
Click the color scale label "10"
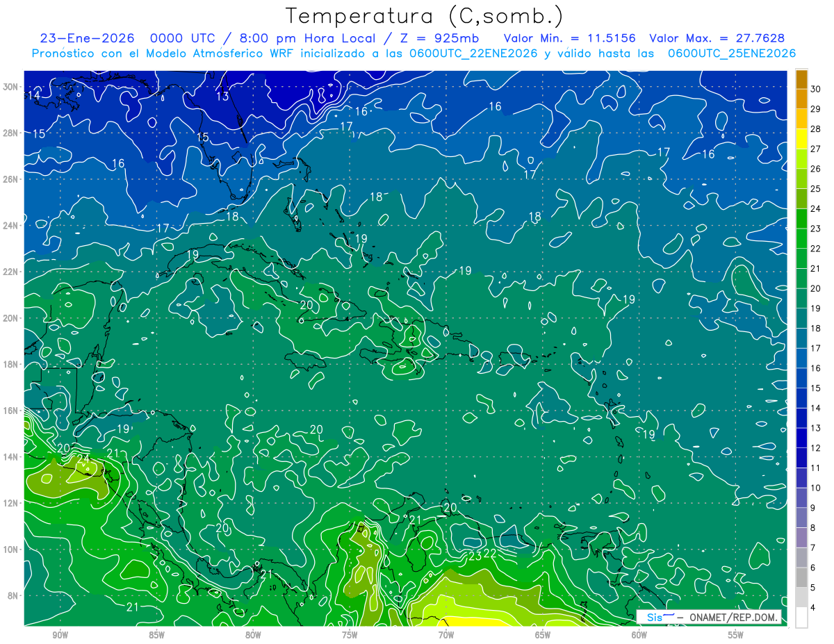816,488
